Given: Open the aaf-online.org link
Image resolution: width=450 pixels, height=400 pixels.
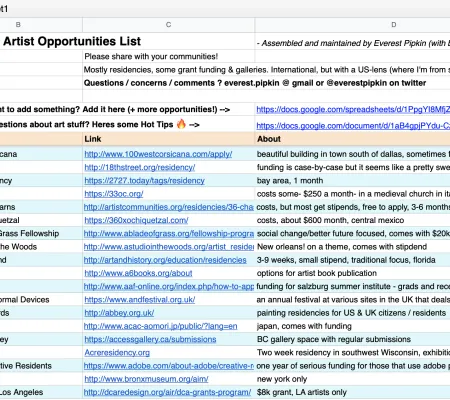Looking at the screenshot, I should [x=169, y=286].
